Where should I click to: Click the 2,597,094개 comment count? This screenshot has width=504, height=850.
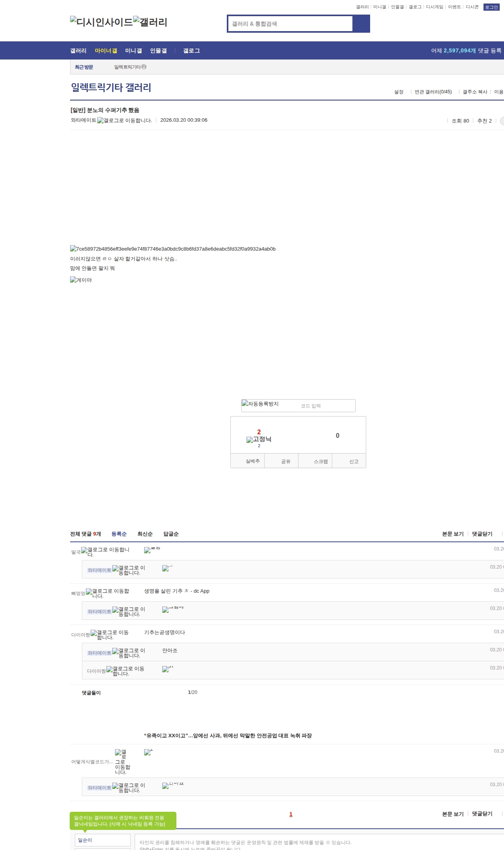pos(460,51)
